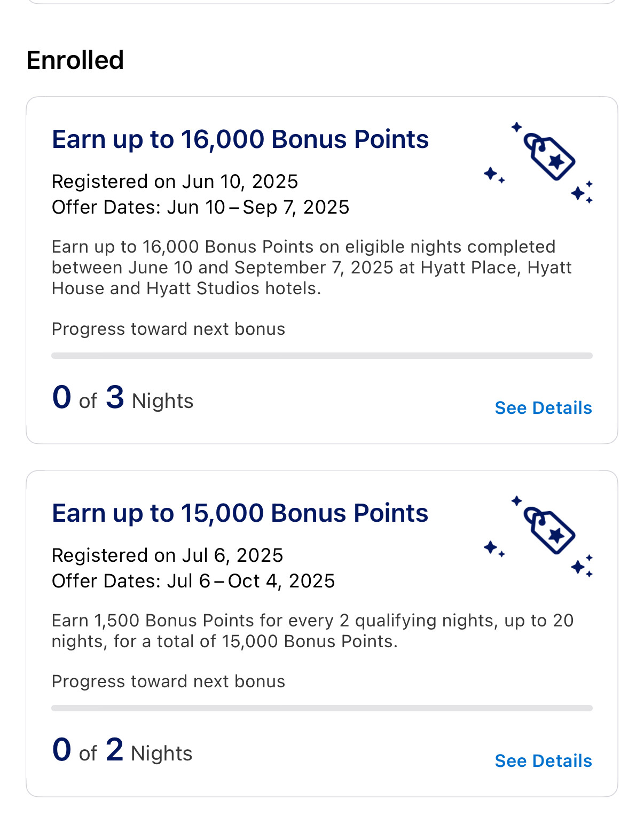Select Offer Dates Jun 10 – Sep 7, 2025

pyautogui.click(x=200, y=207)
